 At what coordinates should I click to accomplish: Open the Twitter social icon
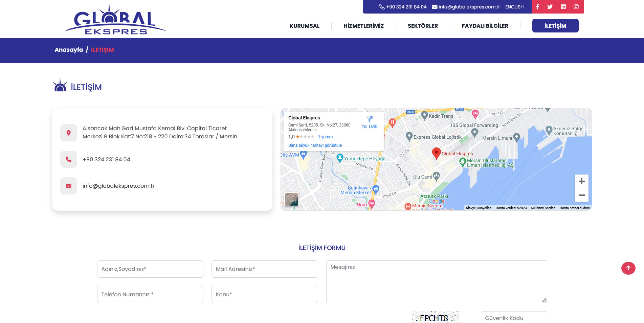[x=550, y=7]
